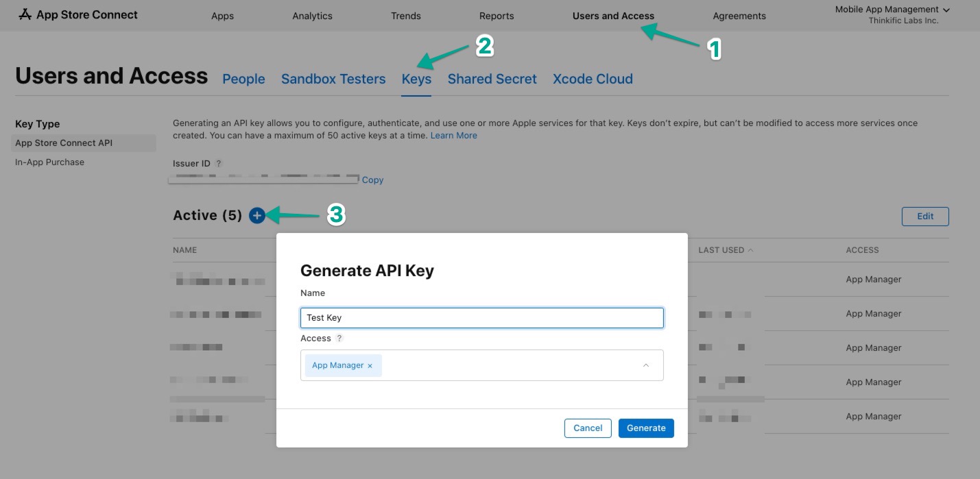Viewport: 980px width, 479px height.
Task: Select the People tab
Action: coord(243,79)
